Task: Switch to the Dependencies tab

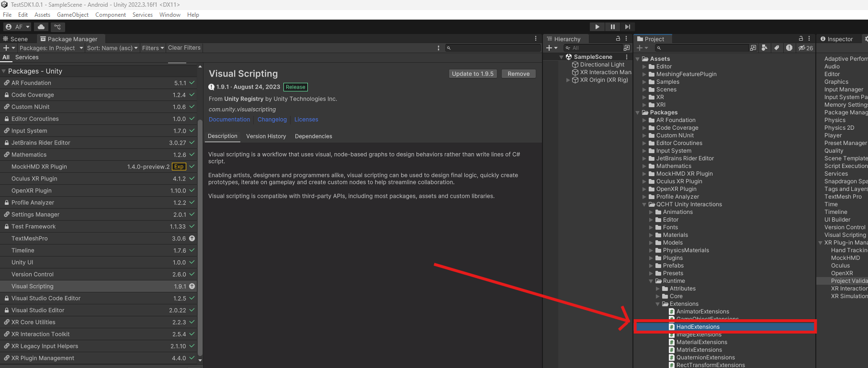Action: click(x=313, y=136)
